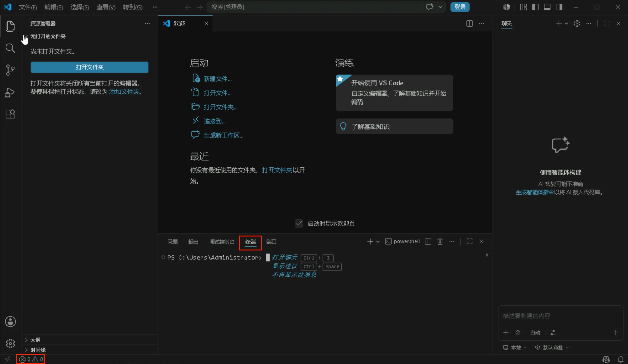Open the Explorer view in activity bar
Screen dimensions: 628x364
[x=10, y=26]
